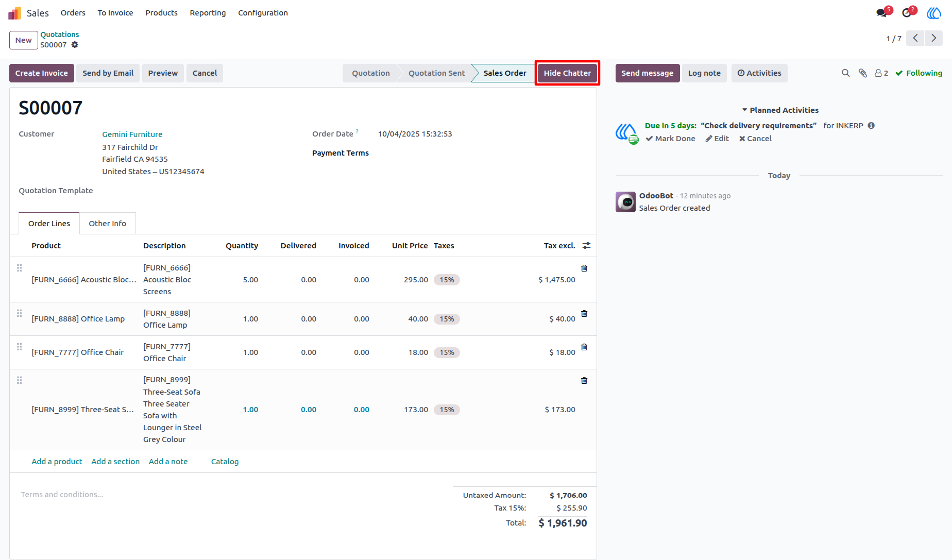Open the product Catalog link

tap(225, 462)
